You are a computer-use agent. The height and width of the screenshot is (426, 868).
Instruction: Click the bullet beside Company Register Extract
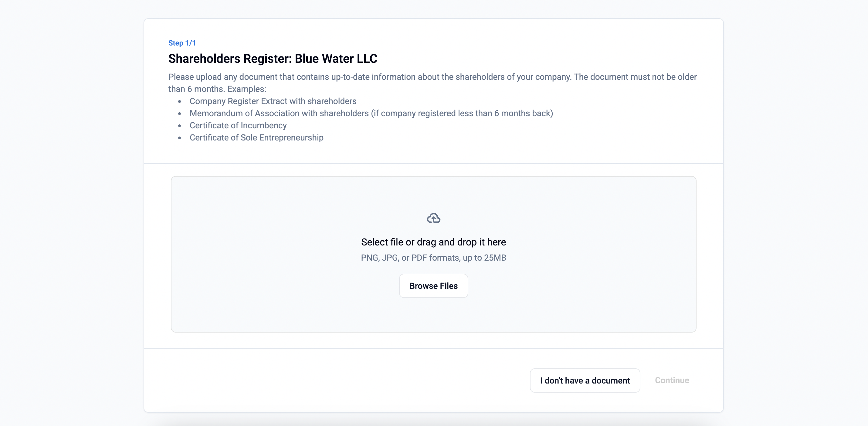coord(180,101)
